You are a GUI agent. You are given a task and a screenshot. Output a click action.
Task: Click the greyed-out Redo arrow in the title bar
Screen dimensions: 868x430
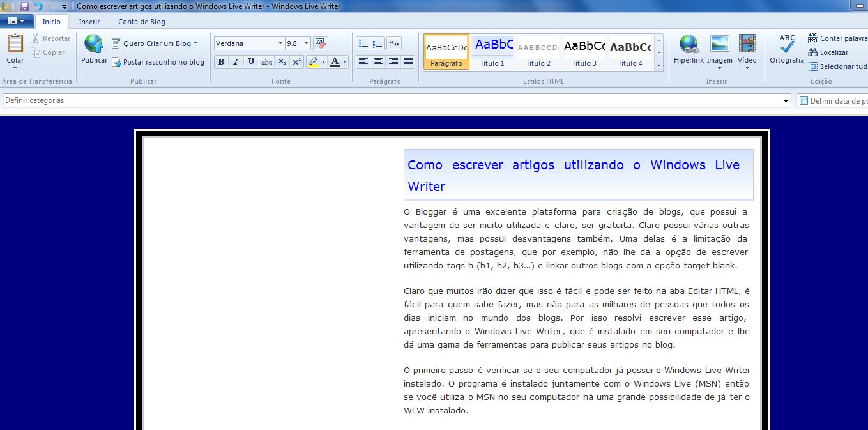pyautogui.click(x=52, y=6)
